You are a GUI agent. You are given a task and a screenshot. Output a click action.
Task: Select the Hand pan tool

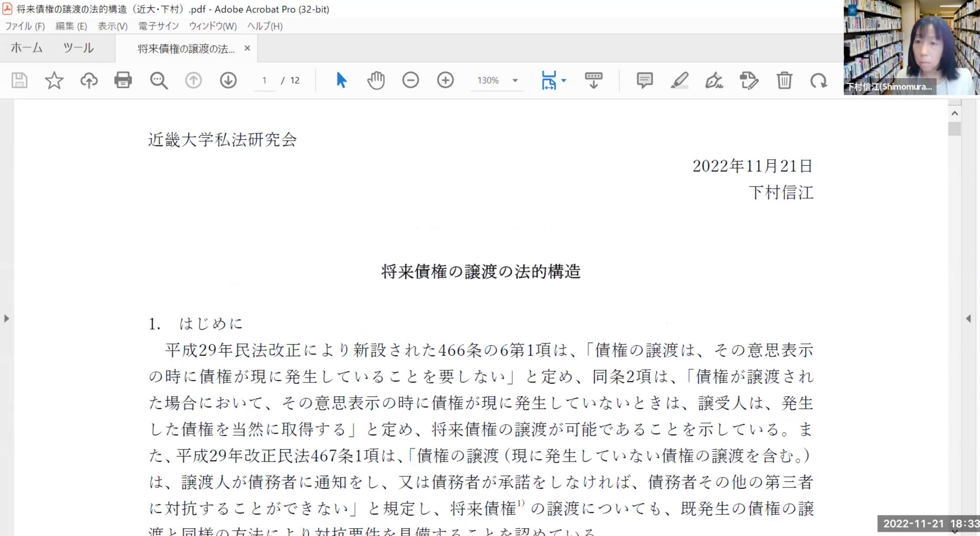(376, 81)
